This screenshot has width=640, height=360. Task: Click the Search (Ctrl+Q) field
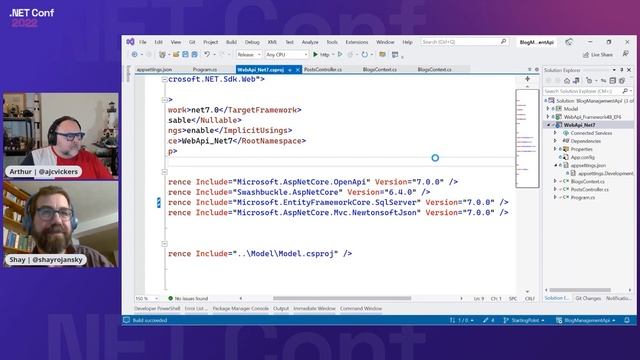coord(464,42)
